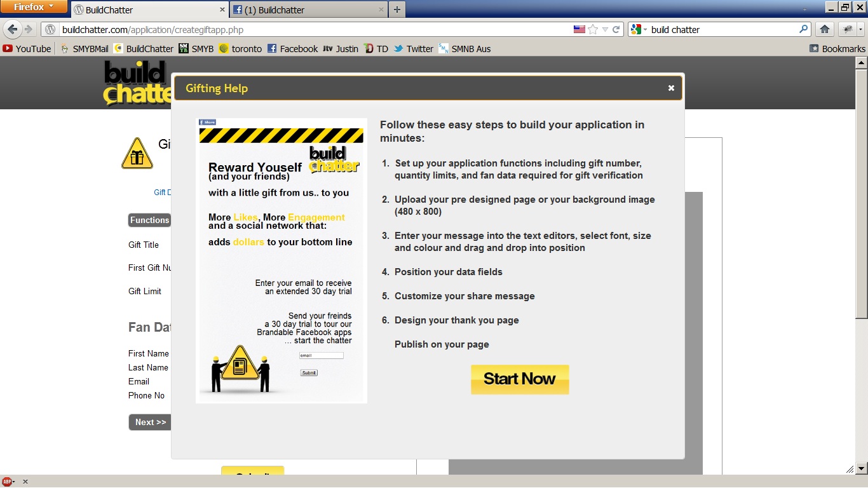Click step 5 'Customize your share message'
This screenshot has height=488, width=868.
pyautogui.click(x=465, y=296)
